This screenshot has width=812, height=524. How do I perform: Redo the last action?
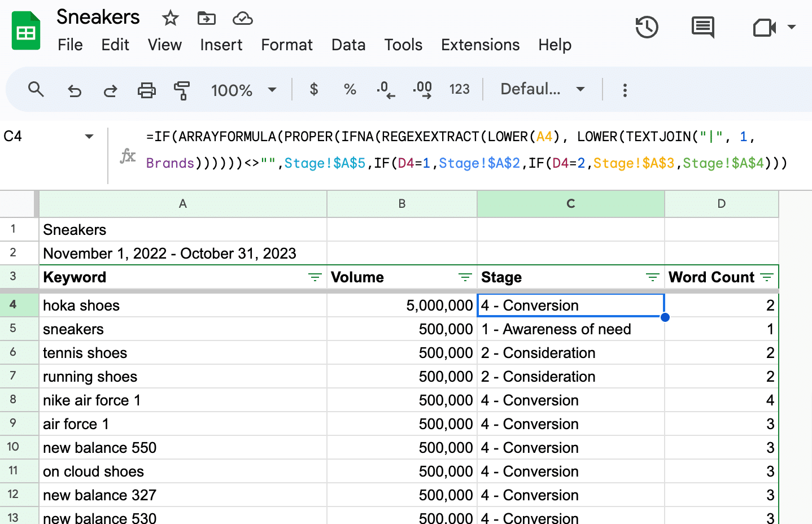point(110,90)
